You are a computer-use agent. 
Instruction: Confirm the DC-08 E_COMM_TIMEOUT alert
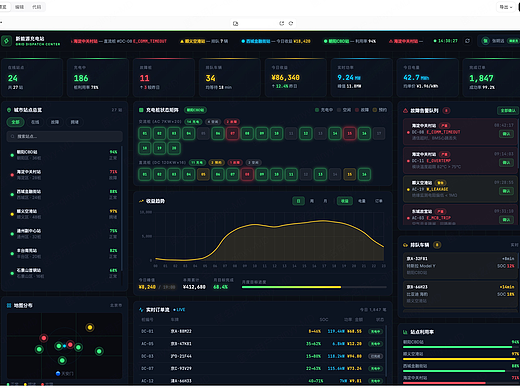[506, 134]
